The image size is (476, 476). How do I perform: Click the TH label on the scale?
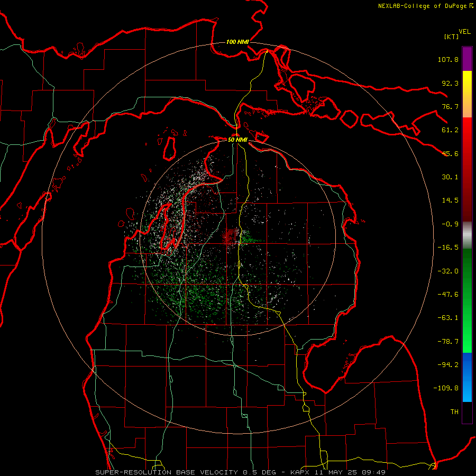454,412
